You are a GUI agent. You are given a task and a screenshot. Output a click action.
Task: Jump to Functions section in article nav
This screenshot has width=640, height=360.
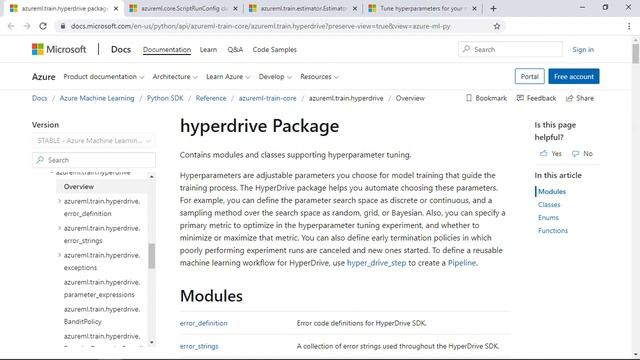point(553,231)
